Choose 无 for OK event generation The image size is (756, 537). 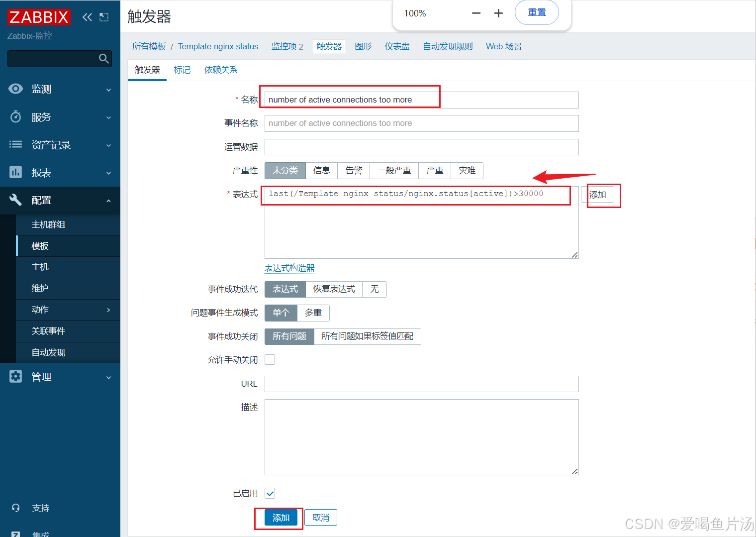375,289
